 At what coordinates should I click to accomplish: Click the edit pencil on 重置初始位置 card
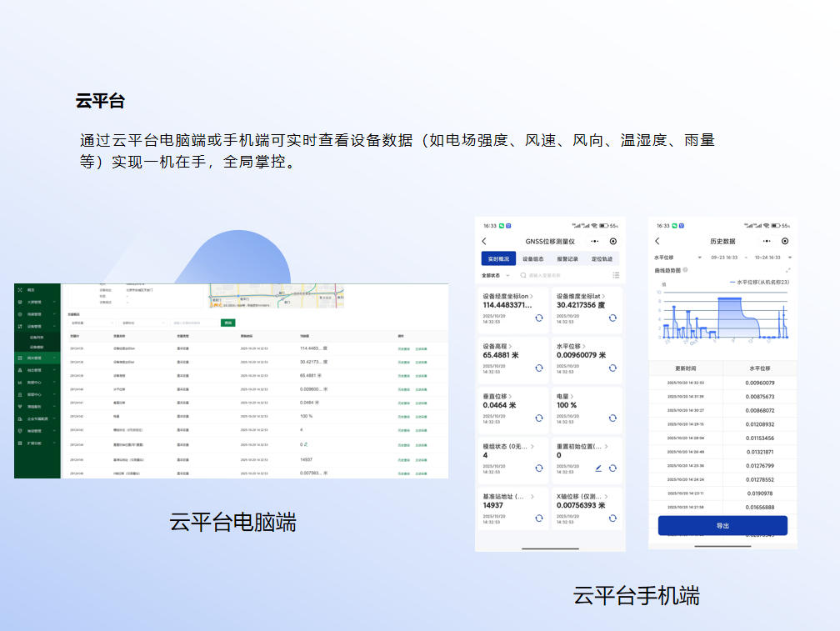pos(598,468)
